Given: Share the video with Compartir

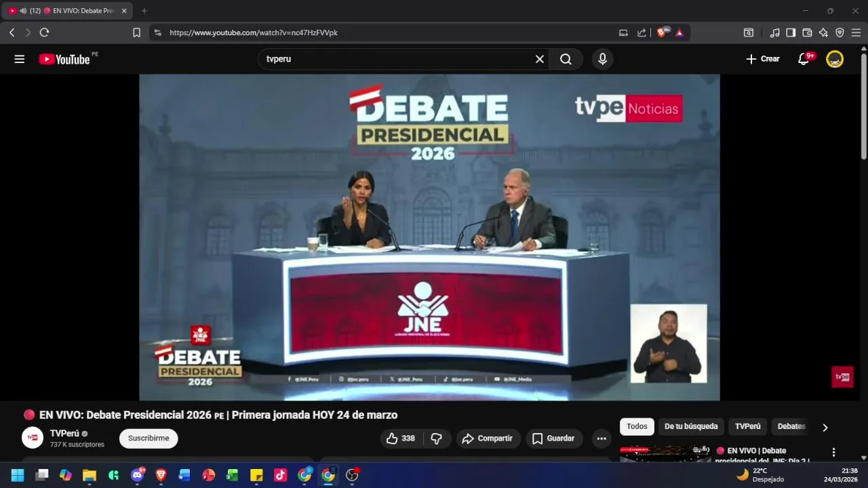Looking at the screenshot, I should point(488,439).
